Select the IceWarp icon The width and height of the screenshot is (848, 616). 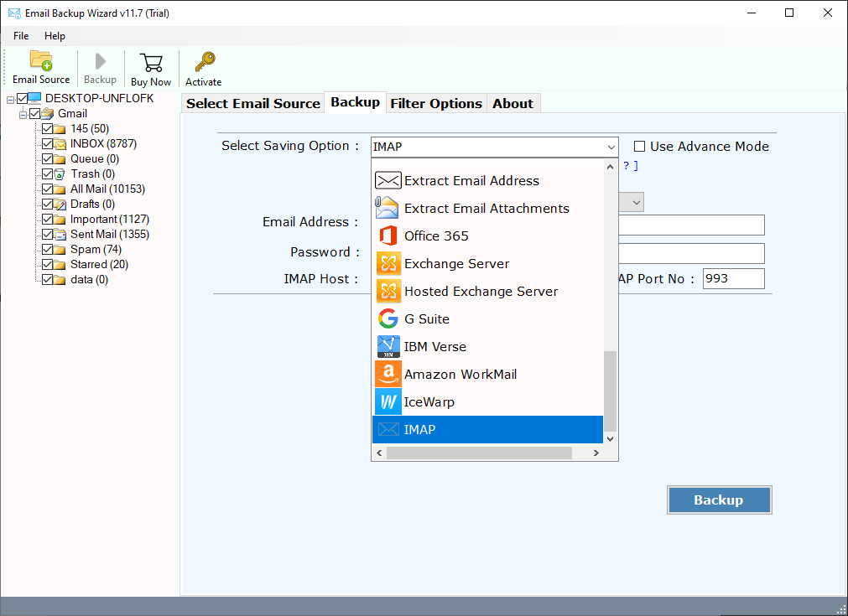pos(388,401)
